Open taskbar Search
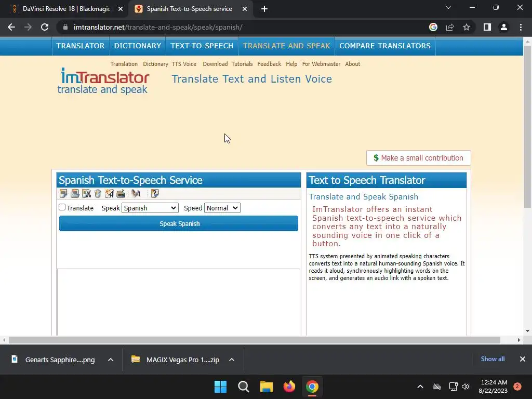532x399 pixels. click(x=244, y=387)
